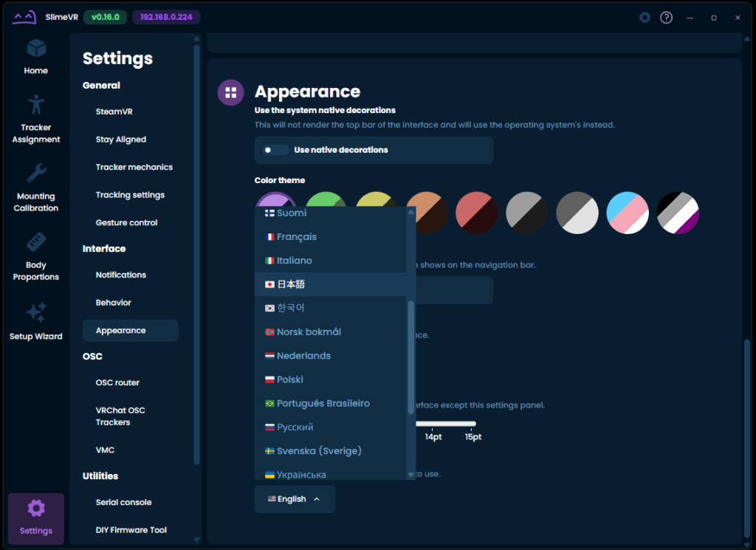This screenshot has height=550, width=756.
Task: Choose Nederlands language option
Action: click(330, 355)
